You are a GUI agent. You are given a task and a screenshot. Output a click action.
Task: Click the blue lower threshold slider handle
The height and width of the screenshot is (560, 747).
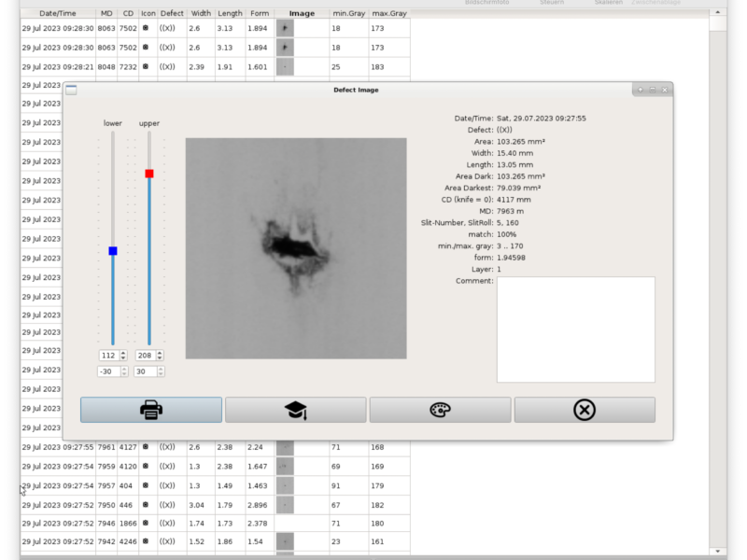(x=113, y=251)
